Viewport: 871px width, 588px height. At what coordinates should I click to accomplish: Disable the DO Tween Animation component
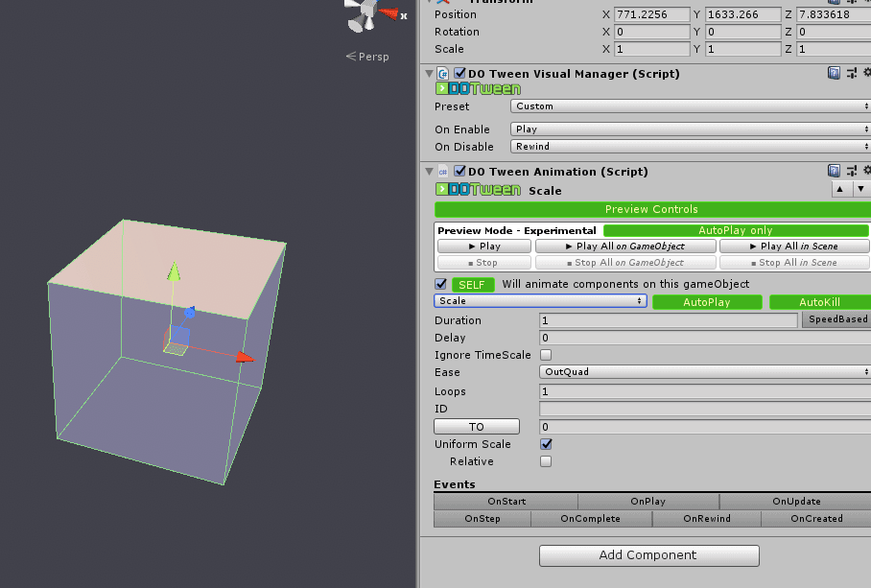(x=459, y=171)
